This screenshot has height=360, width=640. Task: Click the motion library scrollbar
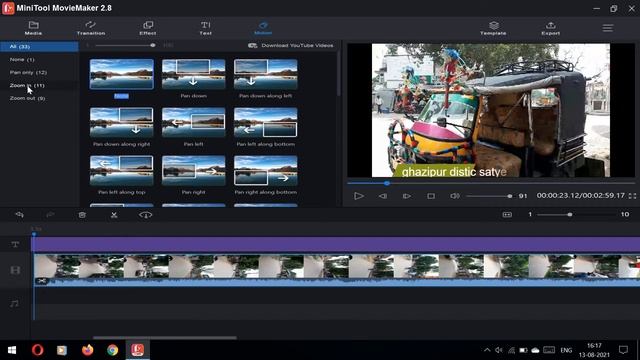click(x=338, y=73)
